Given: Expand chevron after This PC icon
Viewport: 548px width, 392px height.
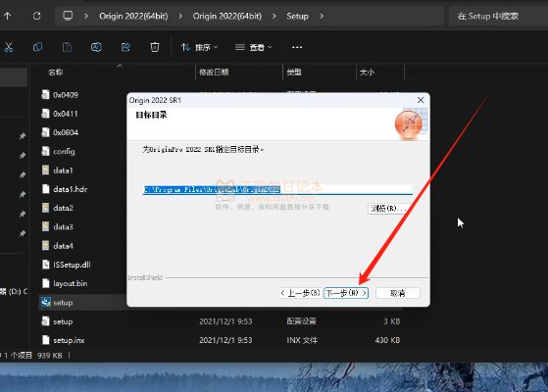Looking at the screenshot, I should pos(86,16).
